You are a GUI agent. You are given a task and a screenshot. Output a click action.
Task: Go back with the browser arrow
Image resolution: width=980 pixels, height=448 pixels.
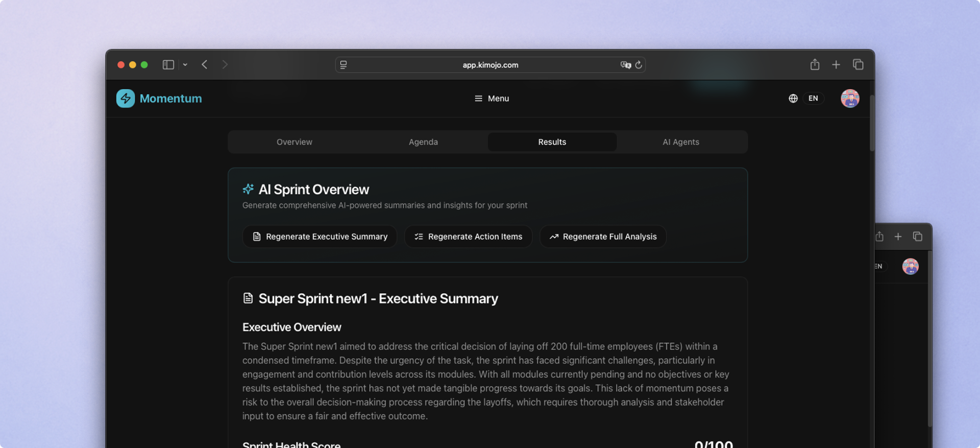[205, 65]
